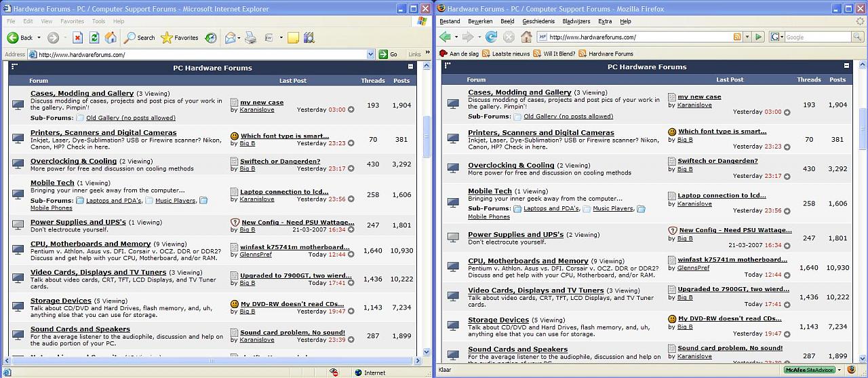Viewport: 868px width, 378px height.
Task: Open 'my new case' thread in Firefox
Action: click(699, 96)
